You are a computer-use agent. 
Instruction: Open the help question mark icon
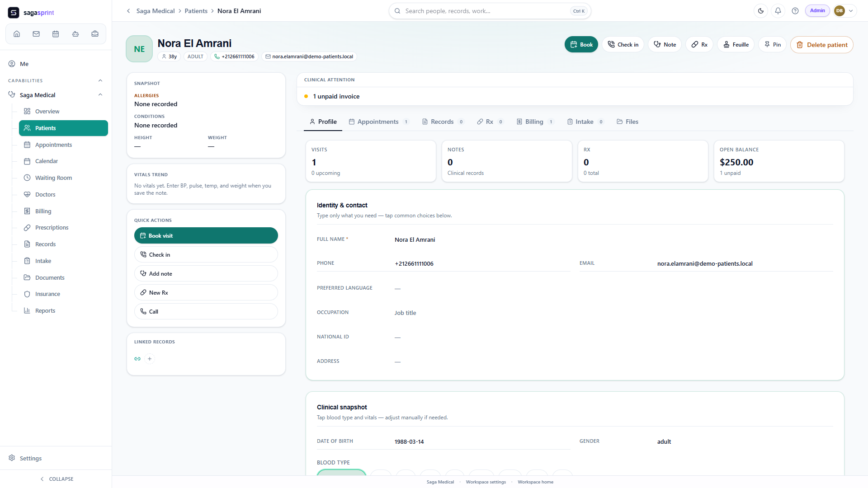pos(795,11)
